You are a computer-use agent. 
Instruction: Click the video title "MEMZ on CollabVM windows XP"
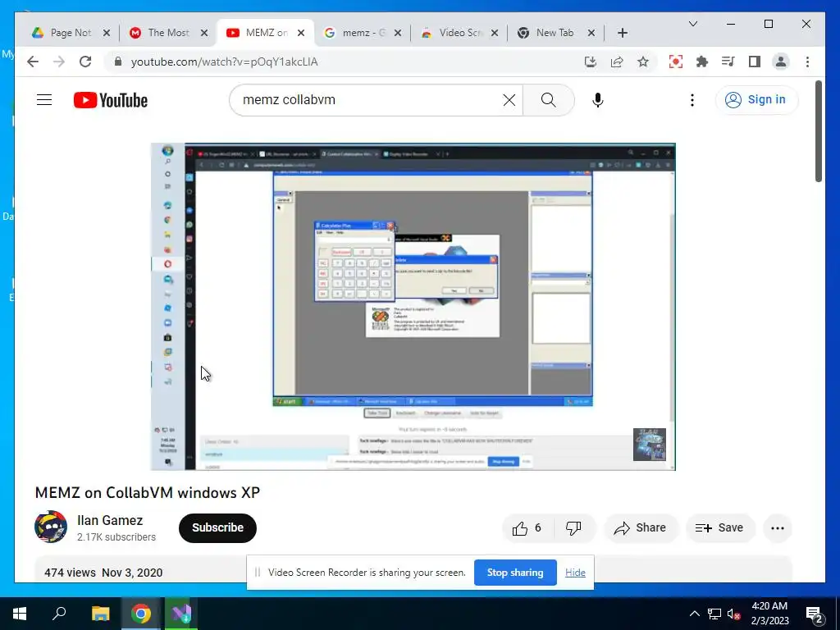click(148, 493)
